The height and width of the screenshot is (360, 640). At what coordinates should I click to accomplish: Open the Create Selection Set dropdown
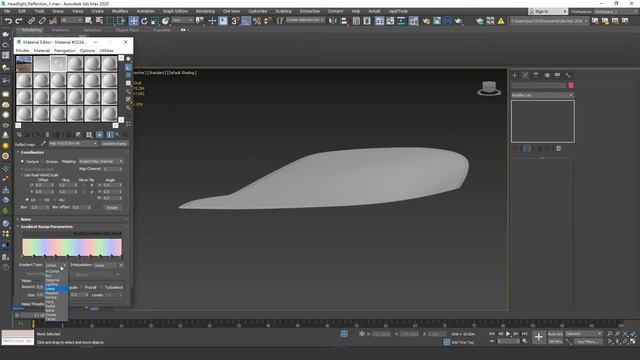coord(305,20)
